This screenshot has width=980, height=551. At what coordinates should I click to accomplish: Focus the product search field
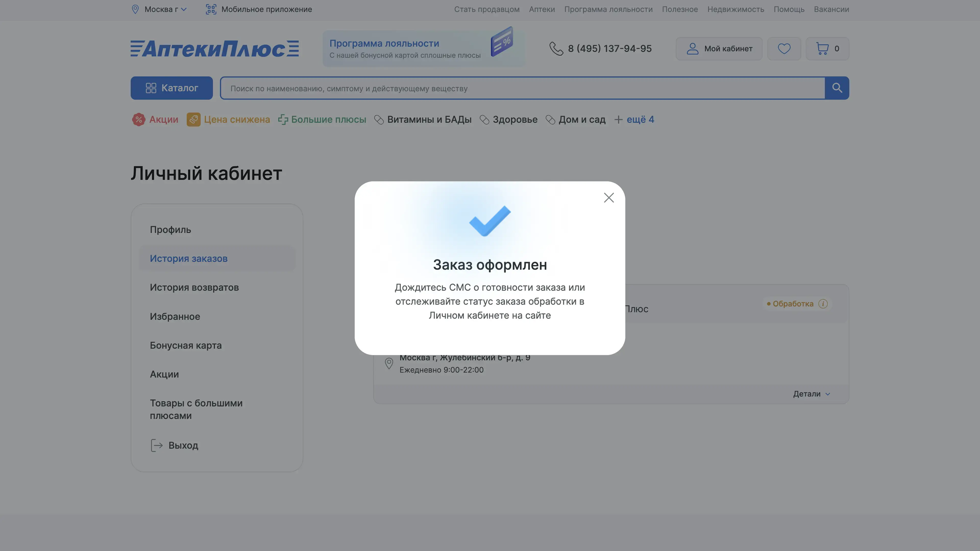click(x=521, y=88)
